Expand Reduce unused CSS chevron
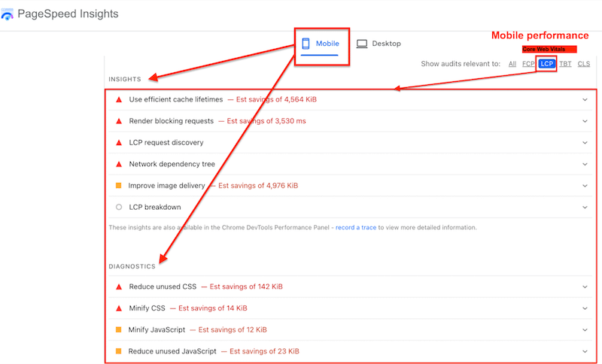 click(585, 287)
